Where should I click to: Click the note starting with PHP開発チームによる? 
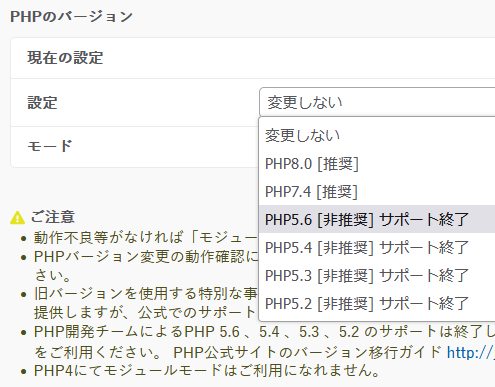coord(264,342)
